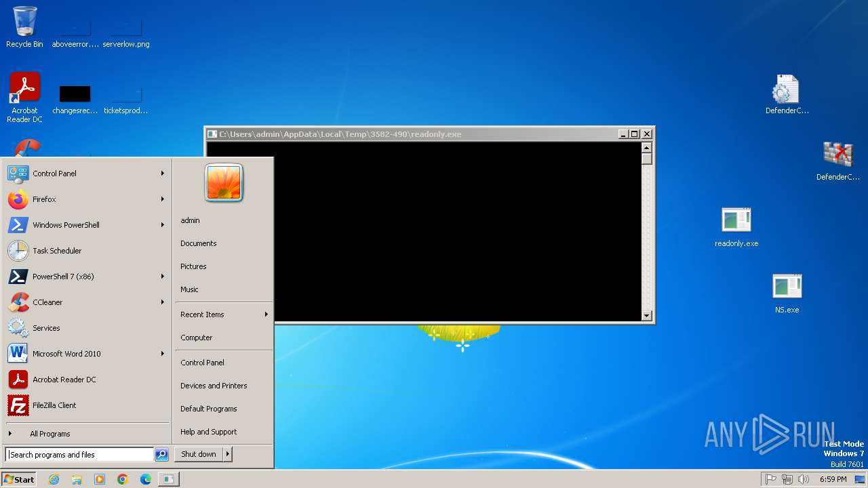Viewport: 868px width, 488px height.
Task: Launch PowerShell 7 (x86) from the Start menu
Action: point(87,277)
